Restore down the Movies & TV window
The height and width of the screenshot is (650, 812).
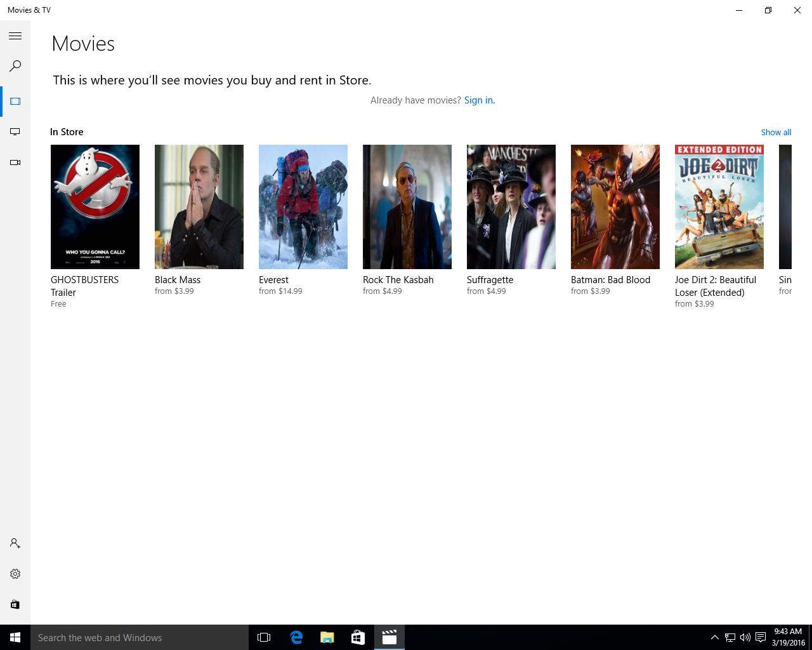[768, 10]
